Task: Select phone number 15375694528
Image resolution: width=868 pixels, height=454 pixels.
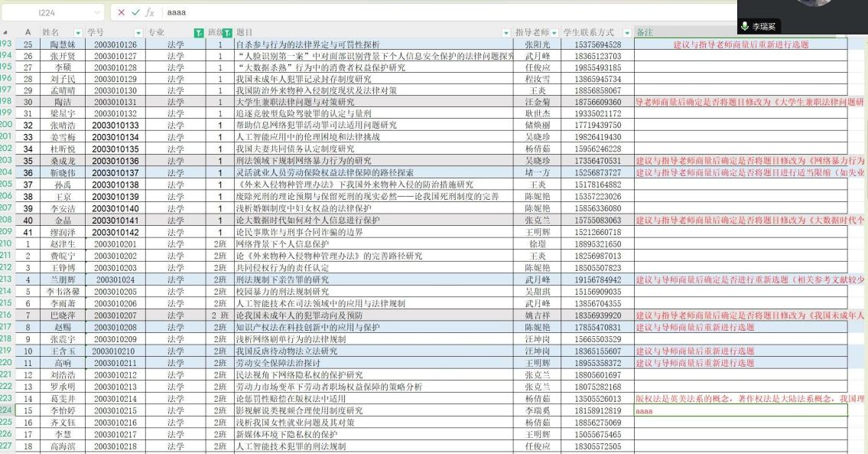Action: [597, 44]
